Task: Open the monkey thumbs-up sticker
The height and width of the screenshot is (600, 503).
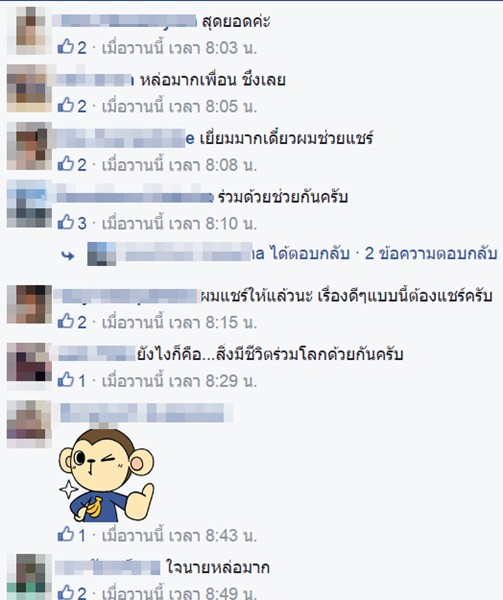Action: [106, 474]
